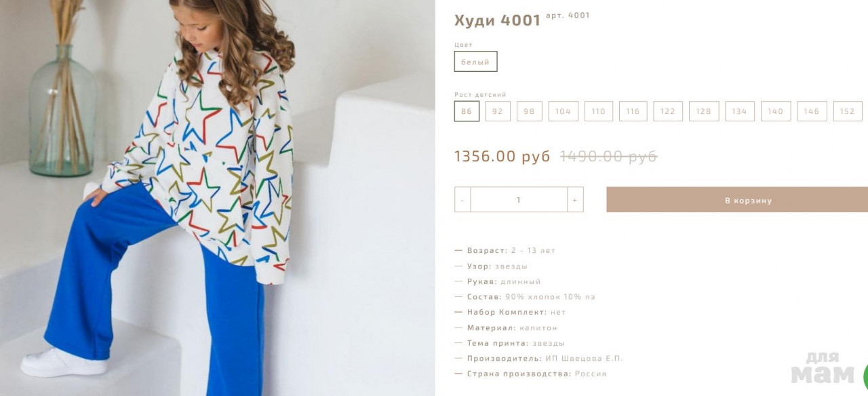Choose children's height size 98

(530, 111)
